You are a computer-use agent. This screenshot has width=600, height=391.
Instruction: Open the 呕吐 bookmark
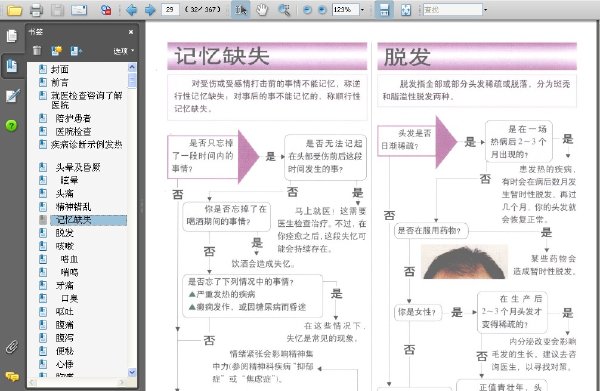(x=65, y=311)
